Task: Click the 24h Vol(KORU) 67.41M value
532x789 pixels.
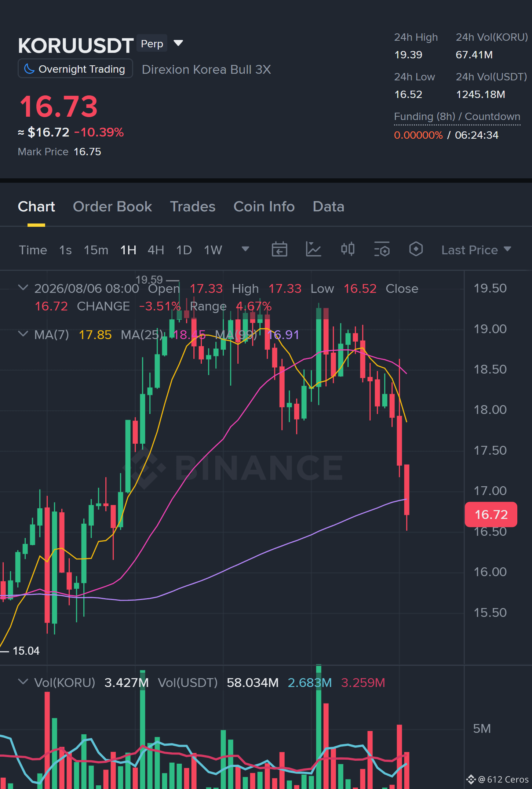Action: point(474,55)
